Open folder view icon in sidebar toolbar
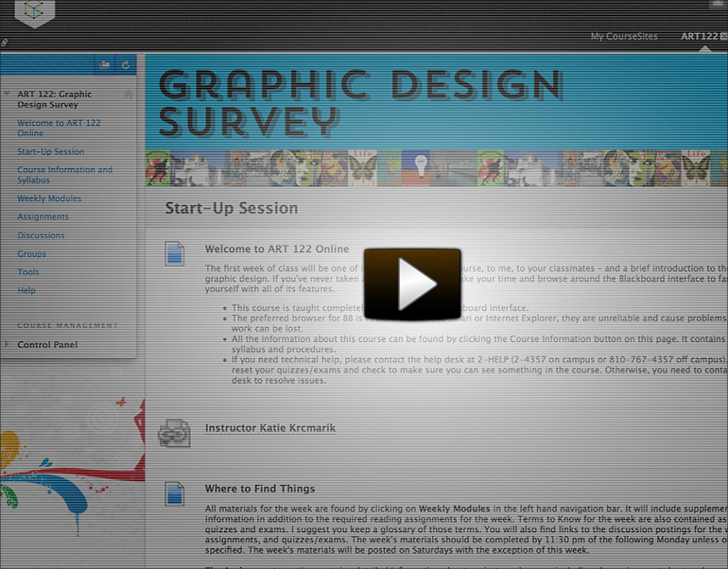 [x=106, y=65]
